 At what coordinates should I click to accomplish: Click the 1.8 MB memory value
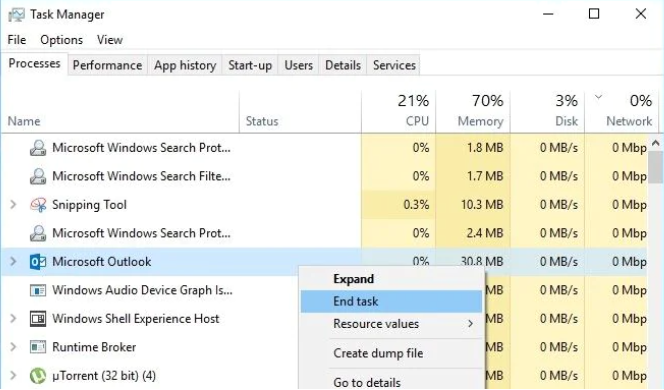(485, 148)
